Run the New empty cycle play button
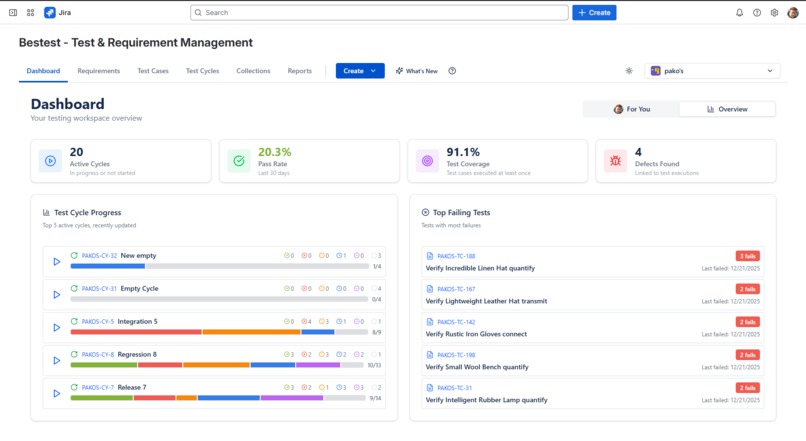The width and height of the screenshot is (806, 441). 57,262
